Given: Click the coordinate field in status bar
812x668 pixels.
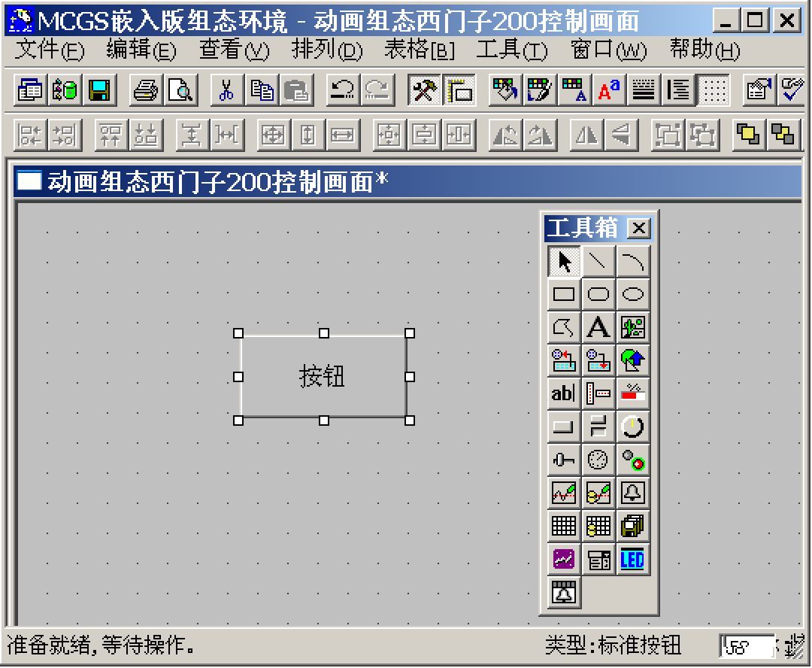Looking at the screenshot, I should pos(748,646).
